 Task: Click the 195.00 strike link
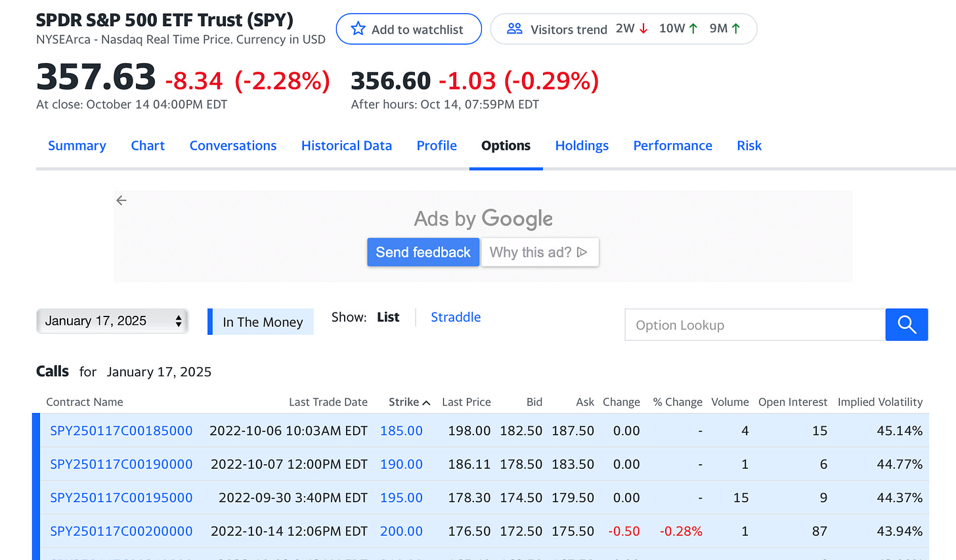[x=401, y=498]
